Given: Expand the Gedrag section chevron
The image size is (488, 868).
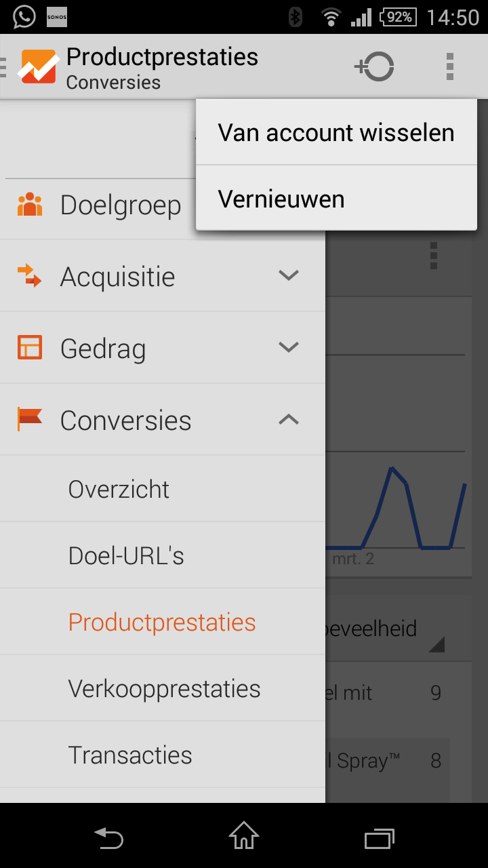Looking at the screenshot, I should [289, 347].
